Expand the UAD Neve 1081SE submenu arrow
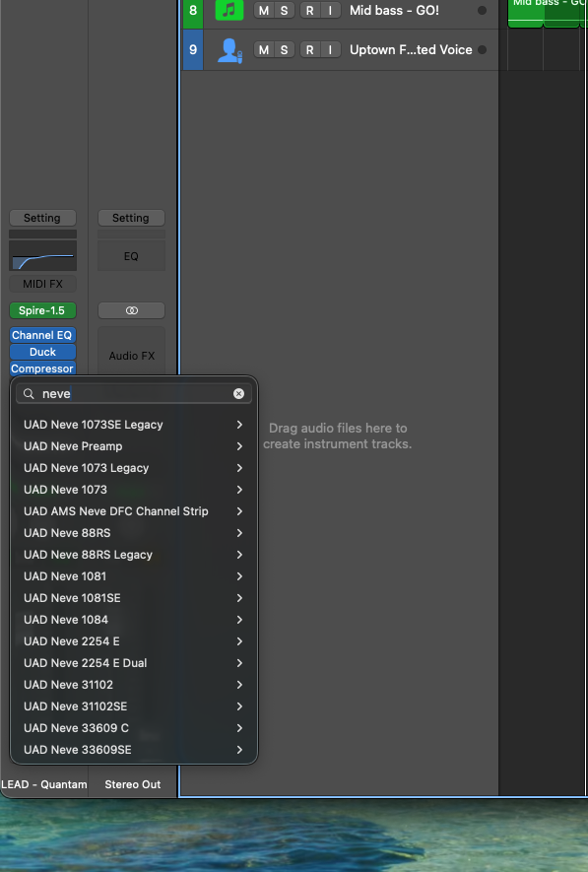Image resolution: width=588 pixels, height=872 pixels. [239, 598]
